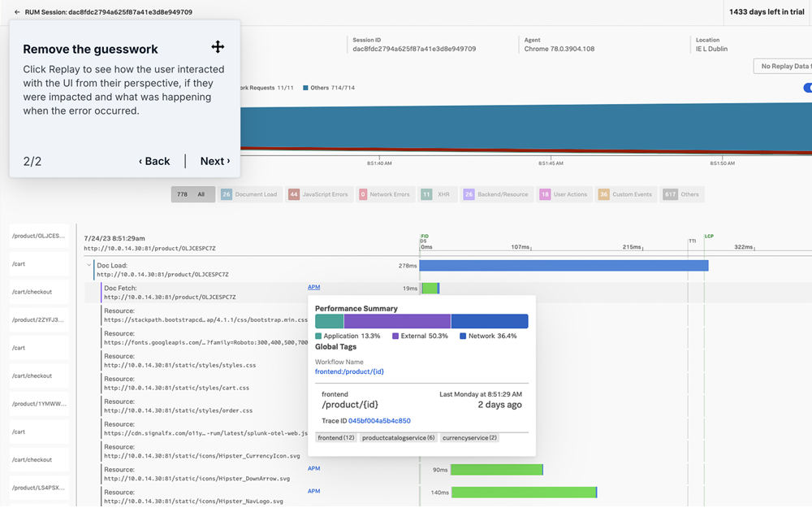Open the frontend:/product/{id} workflow link
This screenshot has width=812, height=508.
tap(349, 371)
